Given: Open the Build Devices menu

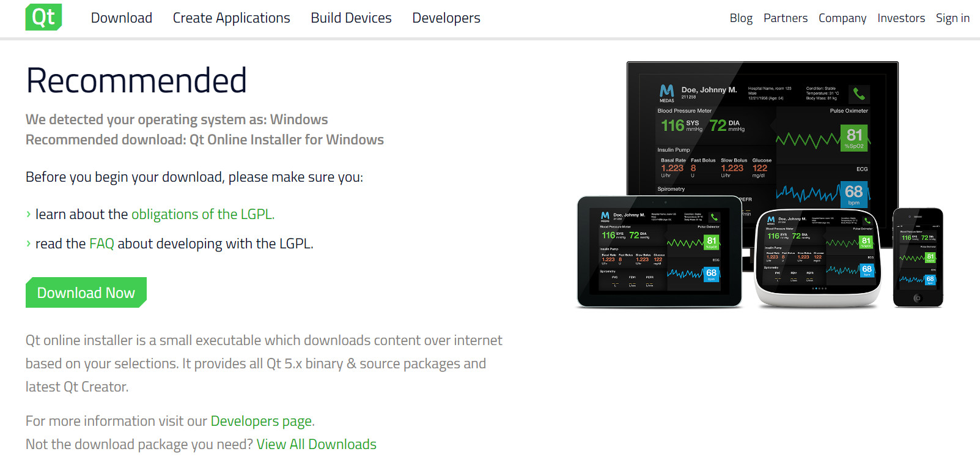Looking at the screenshot, I should coord(351,18).
